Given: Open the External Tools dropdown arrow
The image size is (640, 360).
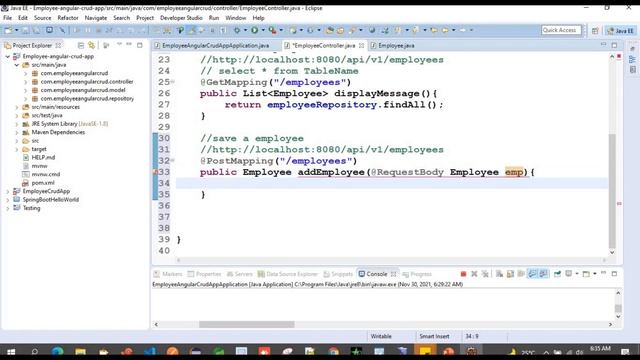Looking at the screenshot, I should 281,30.
